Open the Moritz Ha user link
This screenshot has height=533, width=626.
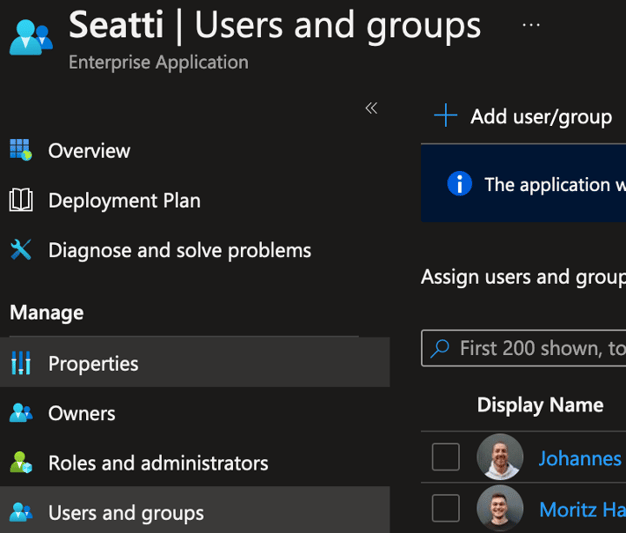point(582,510)
